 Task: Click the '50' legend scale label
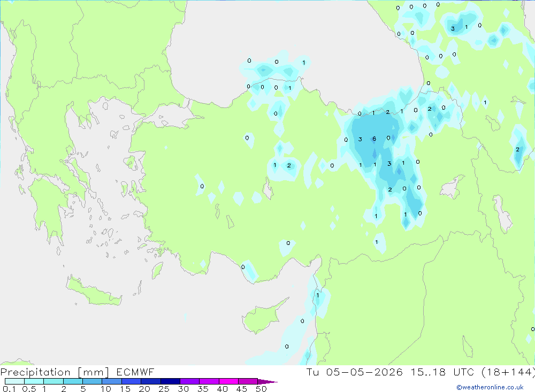[x=262, y=389]
